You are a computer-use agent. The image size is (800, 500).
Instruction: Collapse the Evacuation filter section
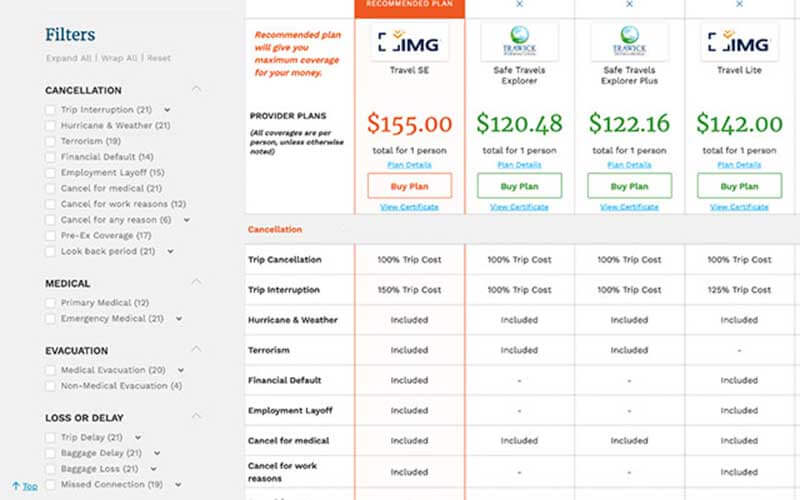(196, 349)
